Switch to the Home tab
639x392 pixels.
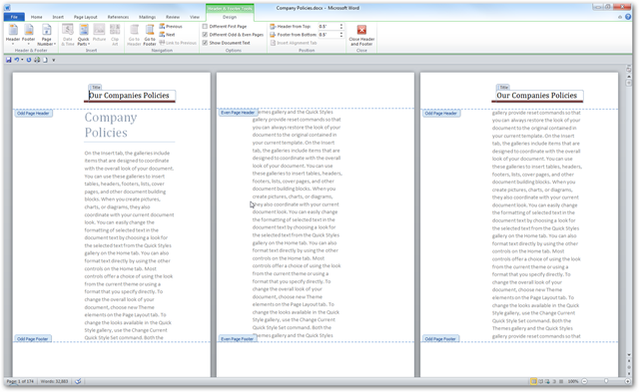pyautogui.click(x=36, y=17)
